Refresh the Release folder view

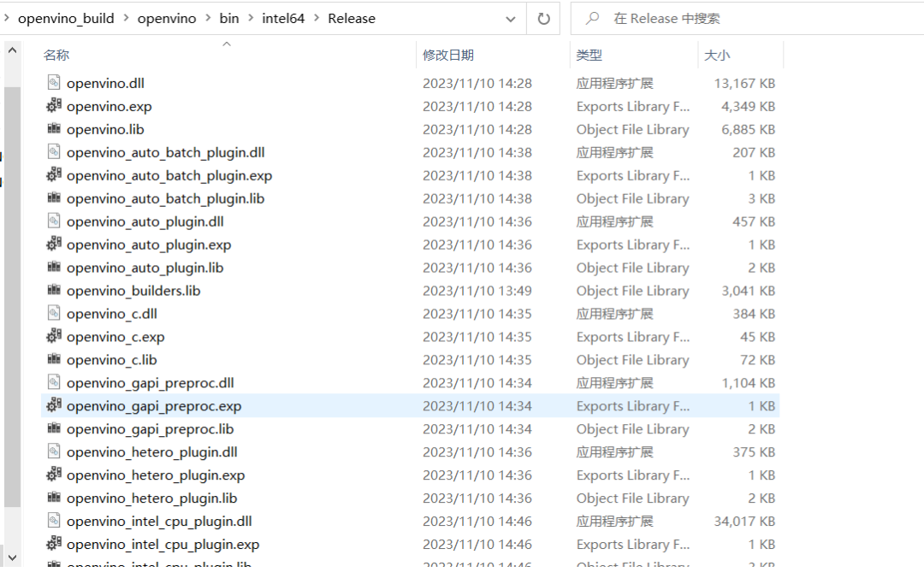543,19
